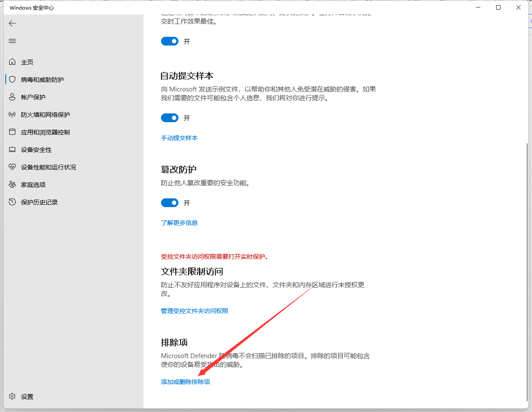Click 添加或删除排除项 link
The image size is (532, 412).
pos(185,382)
